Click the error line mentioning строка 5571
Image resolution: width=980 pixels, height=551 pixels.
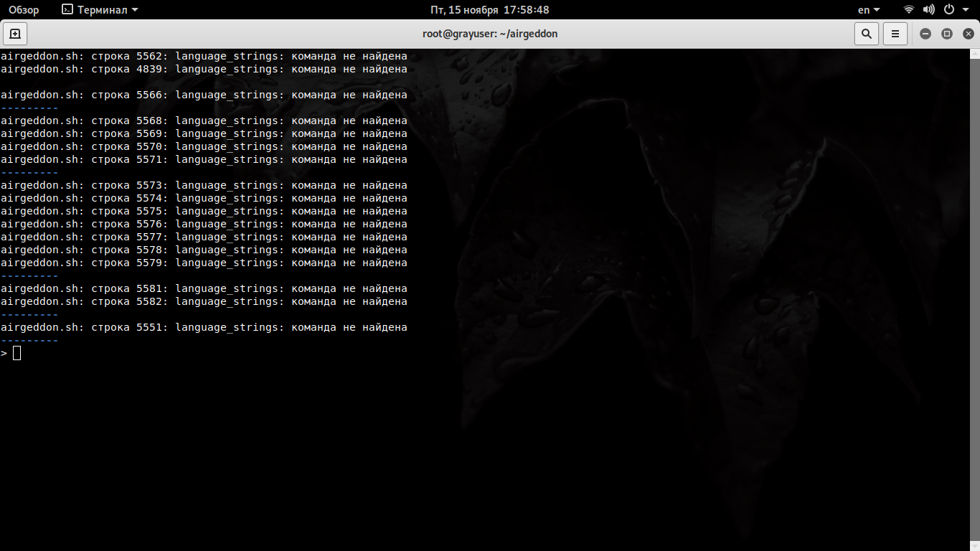point(204,159)
